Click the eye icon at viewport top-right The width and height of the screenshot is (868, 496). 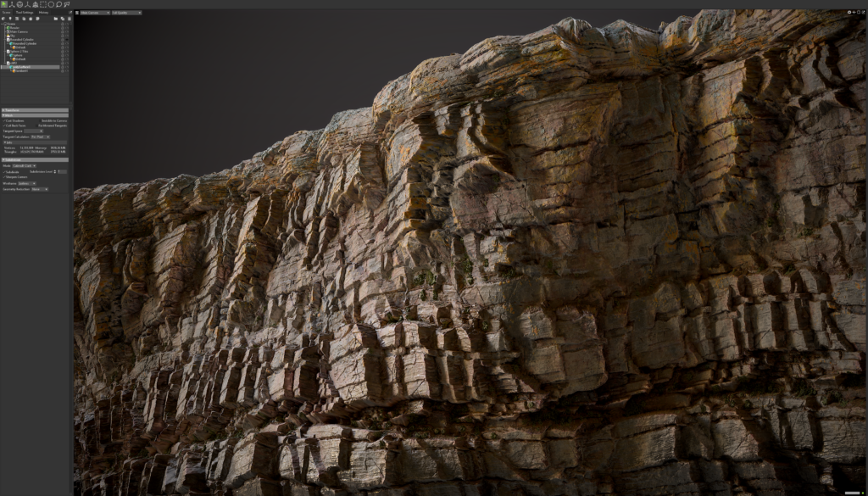pyautogui.click(x=849, y=12)
